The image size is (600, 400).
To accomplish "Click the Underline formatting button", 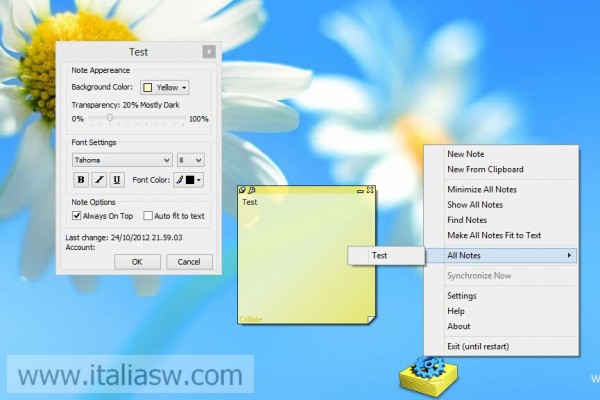I will tap(117, 180).
